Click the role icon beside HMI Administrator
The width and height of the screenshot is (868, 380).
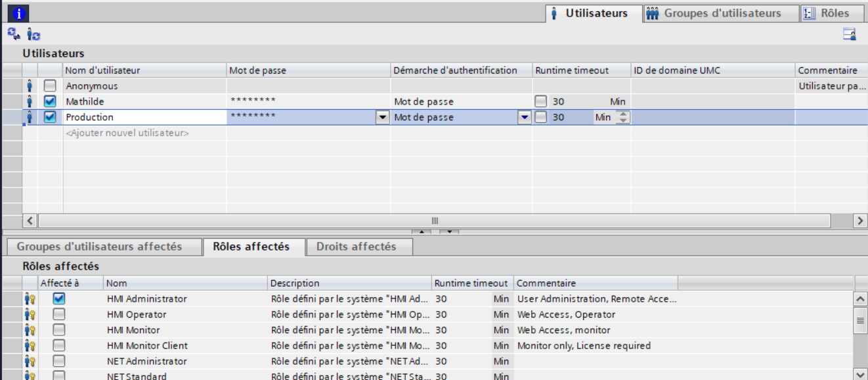[x=30, y=299]
